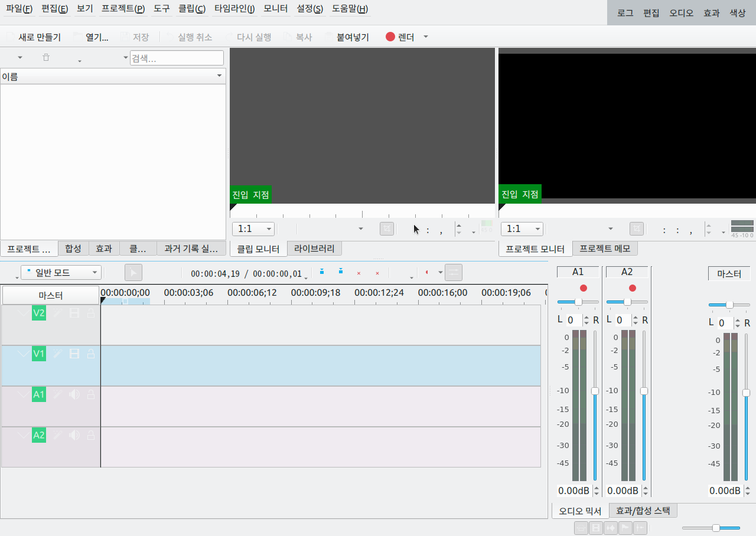Collapse track V2 with its chevron

[23, 313]
